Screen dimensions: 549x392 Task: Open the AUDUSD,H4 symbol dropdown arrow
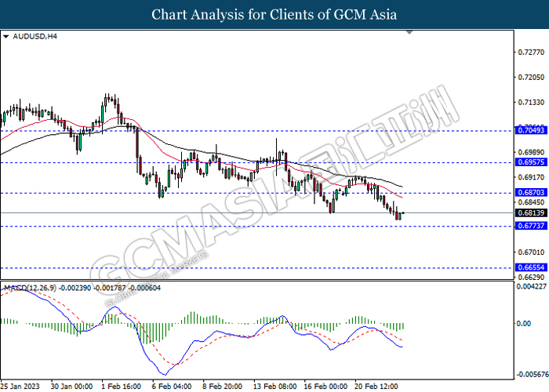pos(5,36)
